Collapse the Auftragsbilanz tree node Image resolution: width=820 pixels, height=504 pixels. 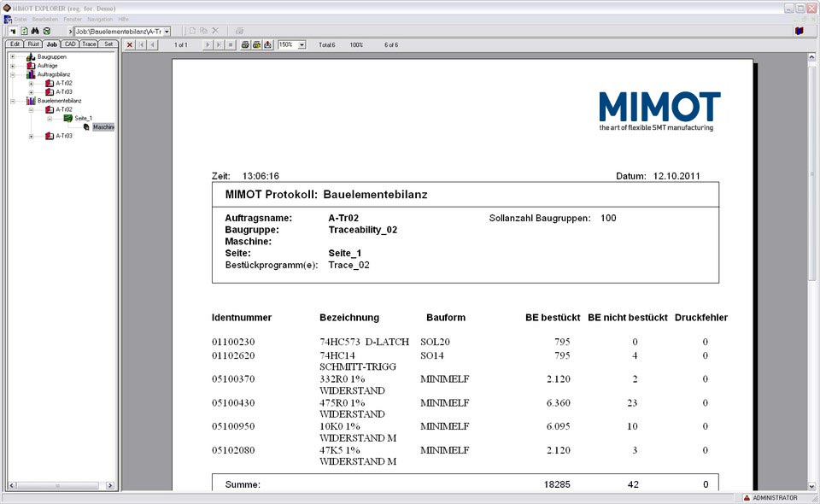coord(13,75)
